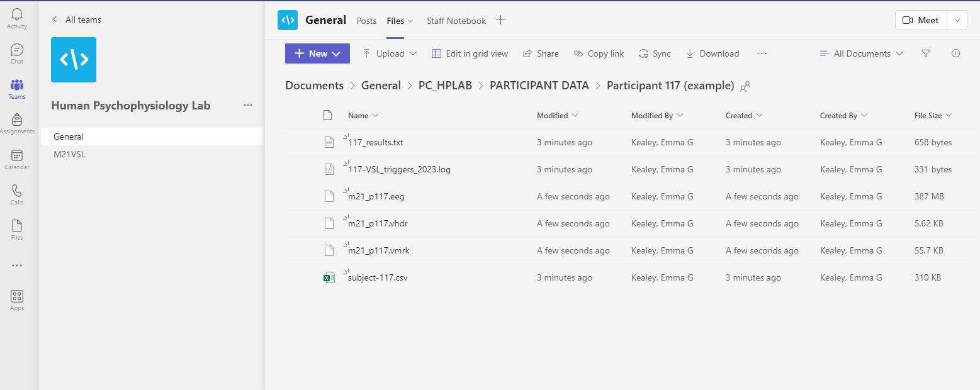The image size is (980, 390).
Task: Open more apps ellipsis in sidebar
Action: point(17,265)
